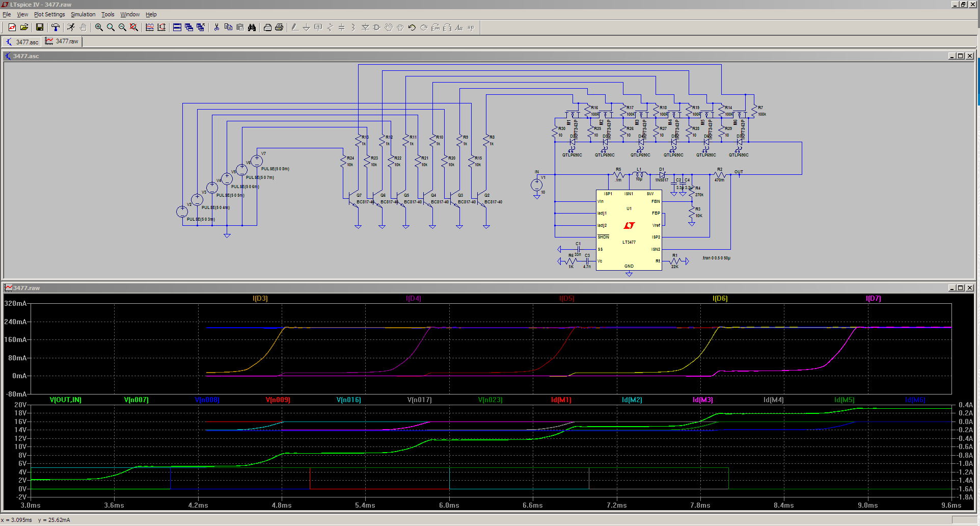Viewport: 980px width, 526px height.
Task: Open the Help menu
Action: [x=151, y=14]
